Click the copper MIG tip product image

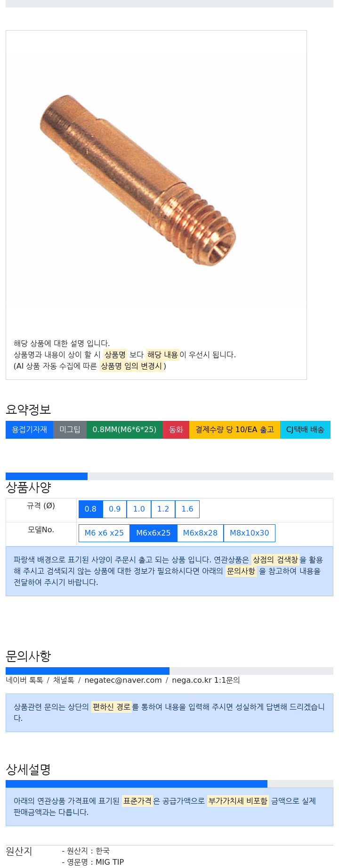[137, 180]
